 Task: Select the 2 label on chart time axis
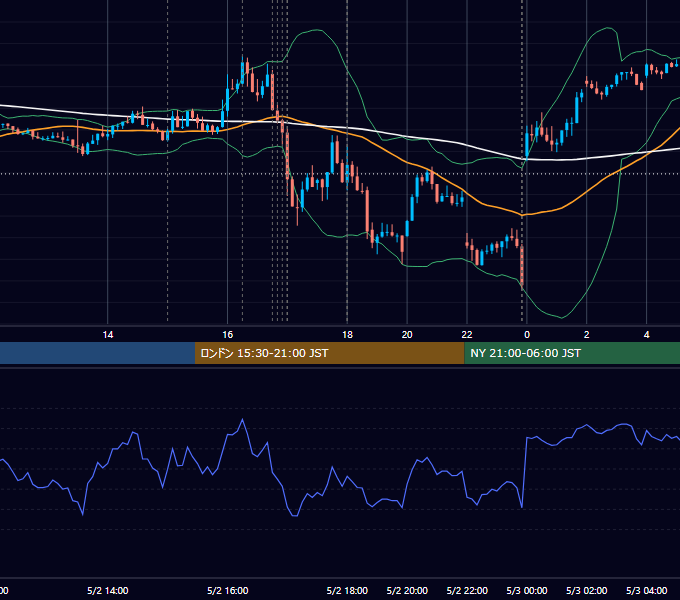point(587,335)
